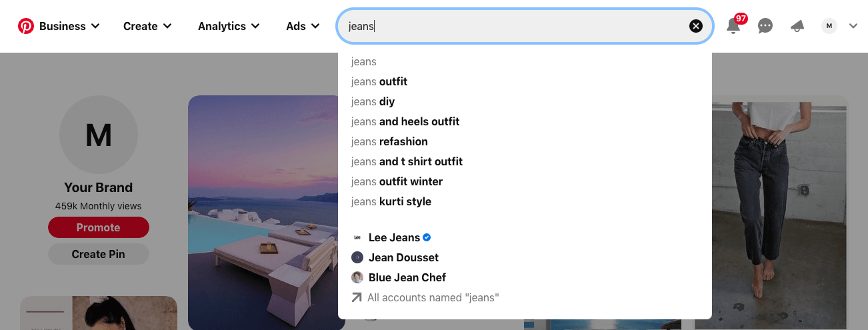Click the Create Pin button

click(x=99, y=254)
